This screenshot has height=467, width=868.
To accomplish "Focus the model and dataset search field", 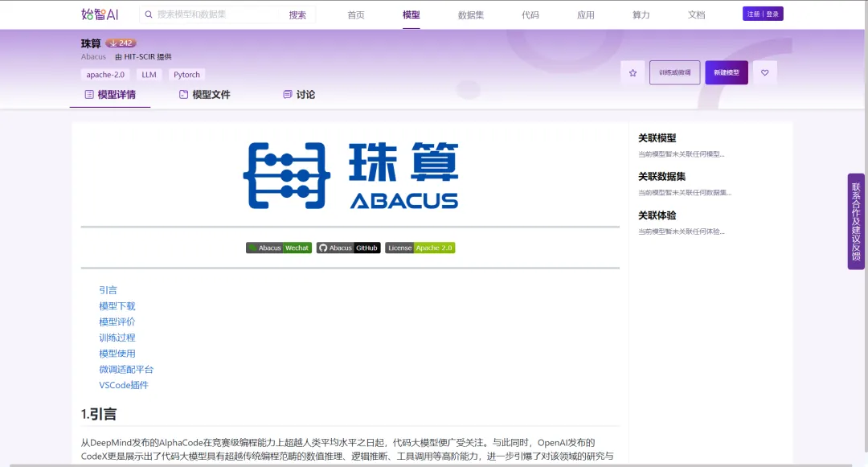I will 217,14.
